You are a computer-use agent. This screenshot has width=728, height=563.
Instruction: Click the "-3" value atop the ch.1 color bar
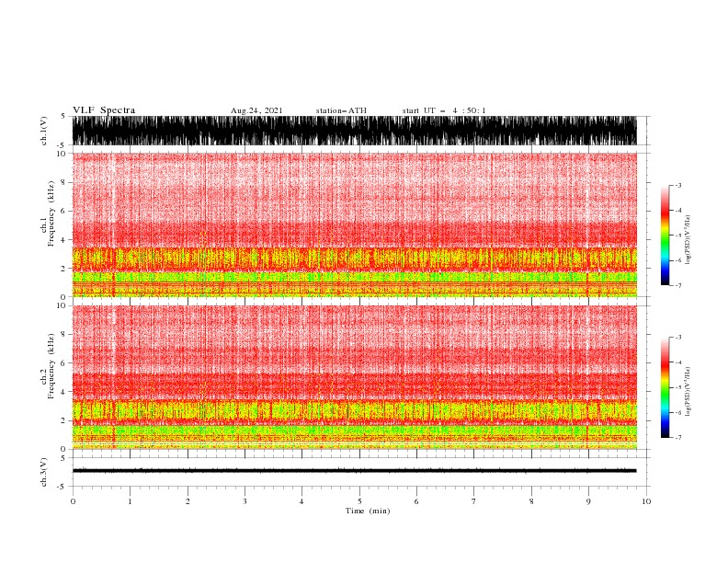click(x=678, y=185)
